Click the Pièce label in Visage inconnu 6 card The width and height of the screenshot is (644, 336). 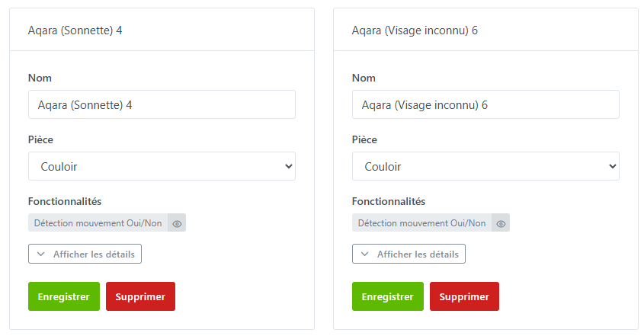click(364, 140)
